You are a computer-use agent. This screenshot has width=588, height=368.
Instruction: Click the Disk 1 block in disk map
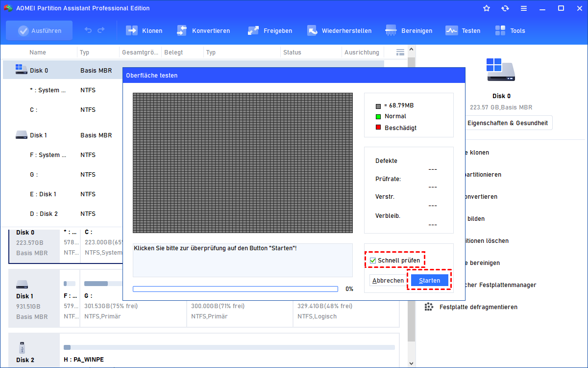tap(34, 298)
